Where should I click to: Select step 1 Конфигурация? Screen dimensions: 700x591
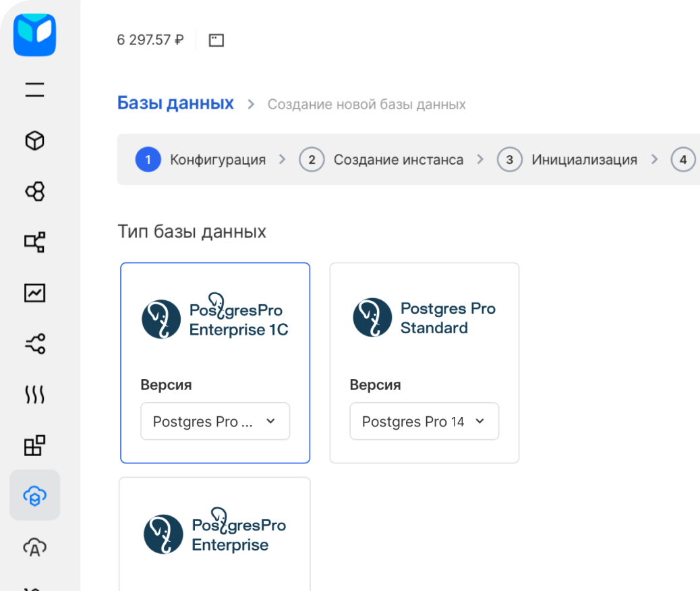point(201,159)
